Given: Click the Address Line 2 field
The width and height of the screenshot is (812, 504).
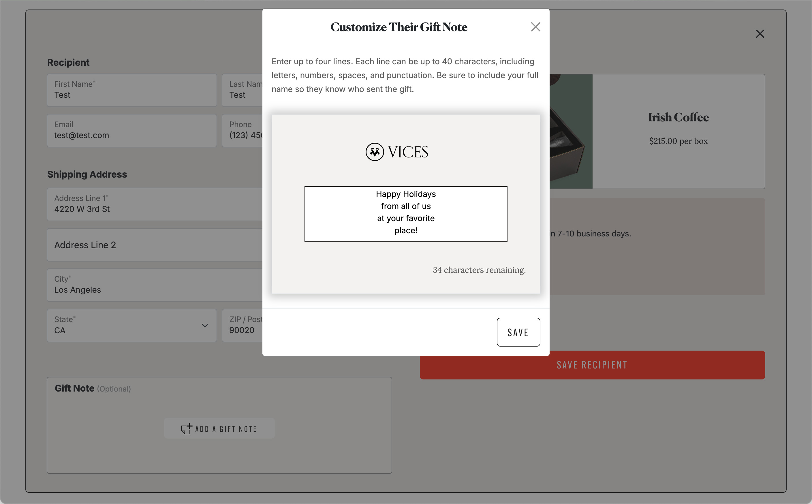Looking at the screenshot, I should click(155, 245).
